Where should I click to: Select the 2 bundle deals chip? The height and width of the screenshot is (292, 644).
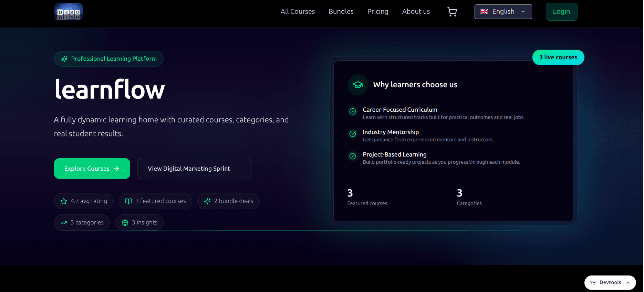228,201
